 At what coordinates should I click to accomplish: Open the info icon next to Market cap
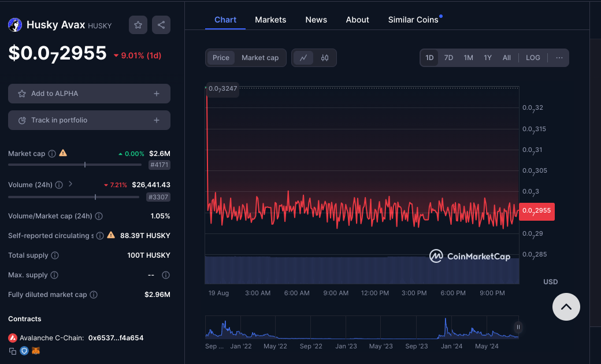52,154
